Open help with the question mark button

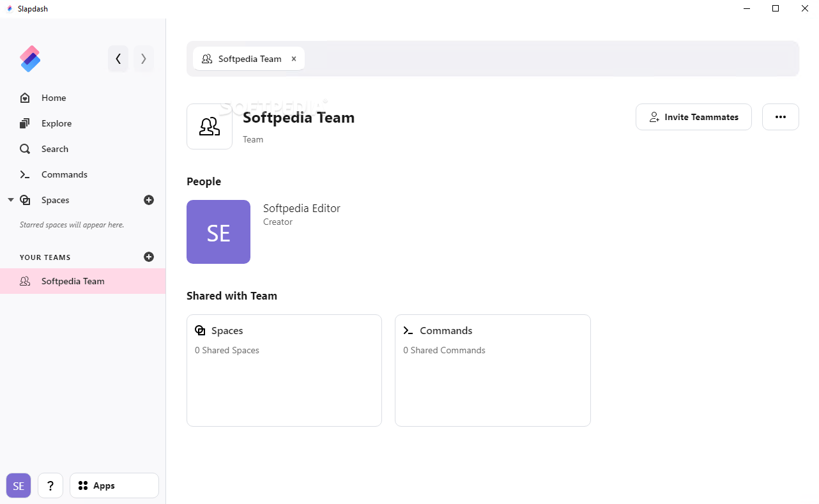click(x=50, y=485)
